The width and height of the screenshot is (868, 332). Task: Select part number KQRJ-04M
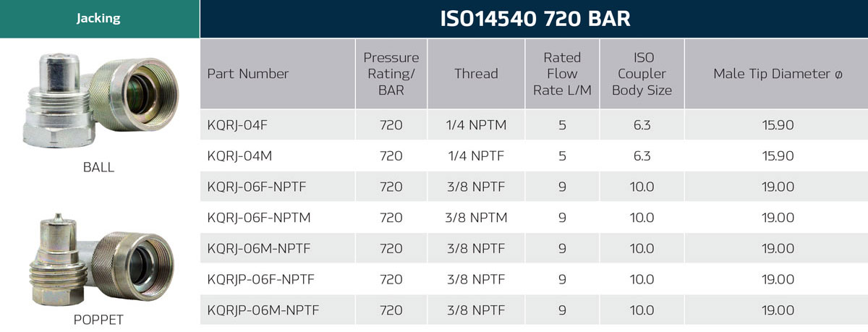click(238, 156)
